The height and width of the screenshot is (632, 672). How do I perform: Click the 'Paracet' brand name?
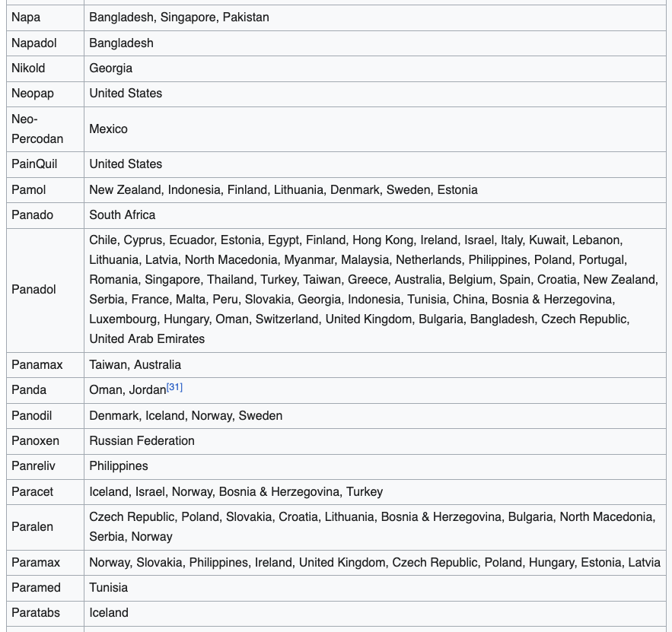click(32, 492)
